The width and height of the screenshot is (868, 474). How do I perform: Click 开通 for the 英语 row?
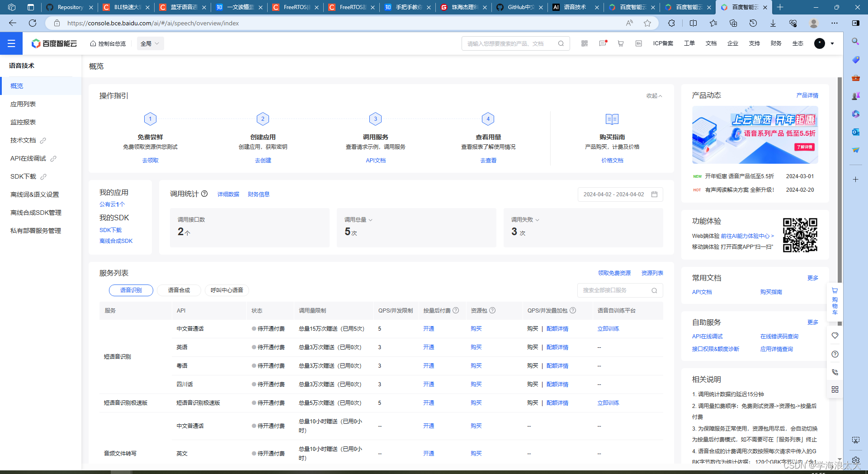click(429, 347)
